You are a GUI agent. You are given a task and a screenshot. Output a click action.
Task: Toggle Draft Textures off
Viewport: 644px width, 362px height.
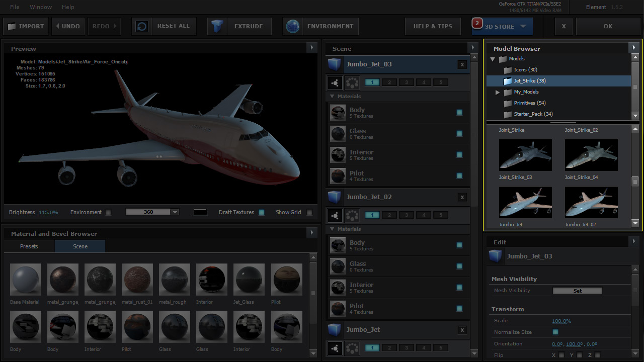[261, 212]
